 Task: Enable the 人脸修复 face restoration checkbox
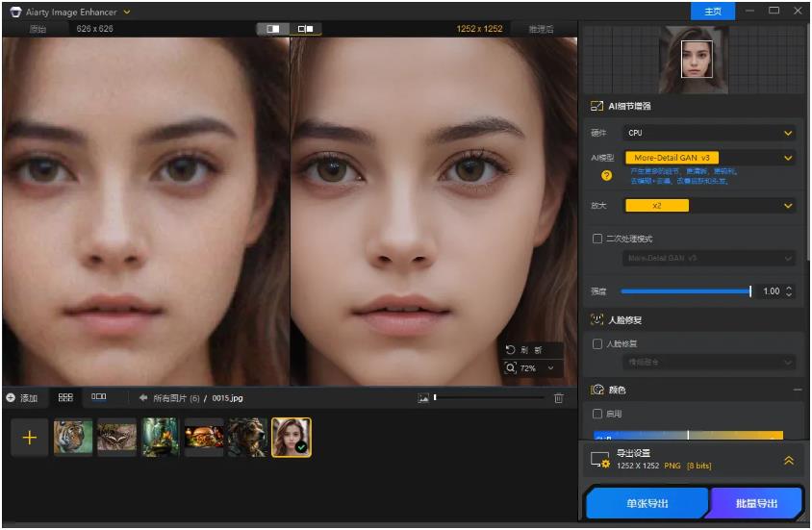coord(597,343)
